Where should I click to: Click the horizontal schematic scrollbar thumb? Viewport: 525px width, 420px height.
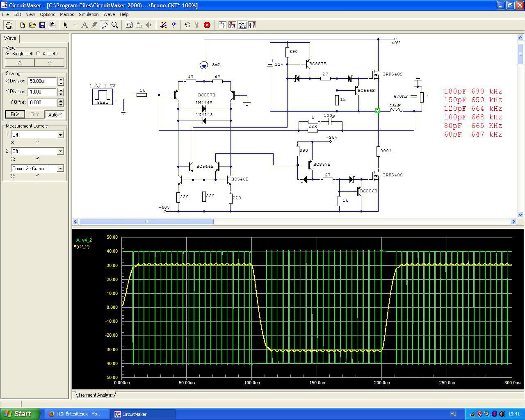[x=146, y=222]
